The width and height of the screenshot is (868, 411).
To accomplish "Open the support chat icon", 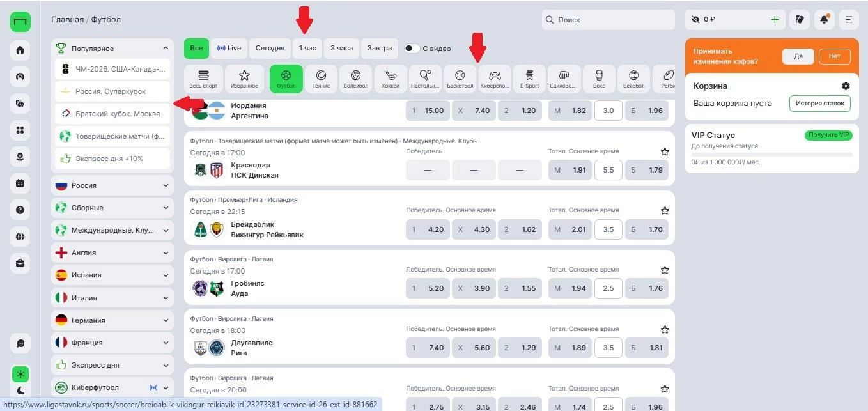I will [20, 343].
